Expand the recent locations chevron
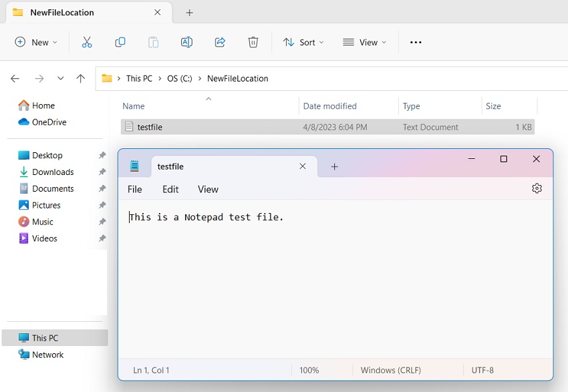This screenshot has height=392, width=568. click(60, 78)
